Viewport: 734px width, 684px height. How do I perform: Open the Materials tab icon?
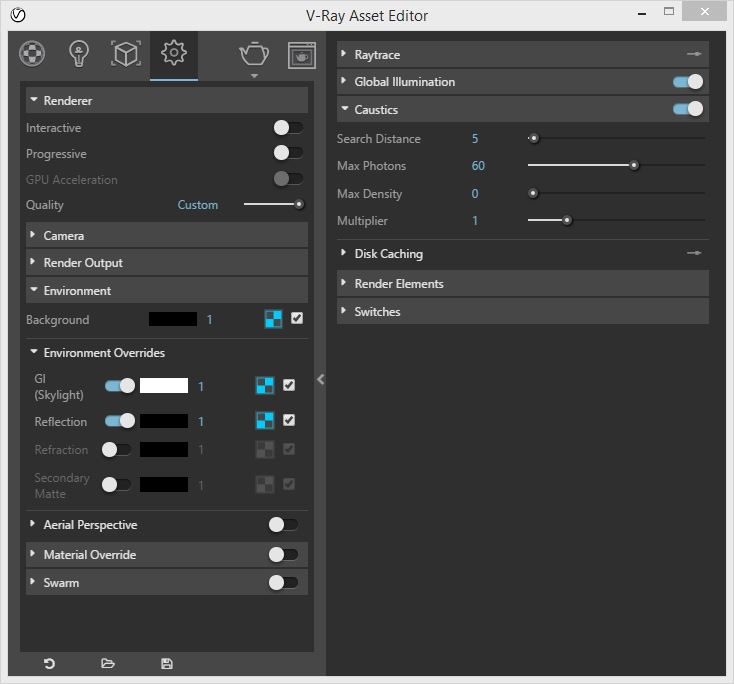tap(32, 53)
